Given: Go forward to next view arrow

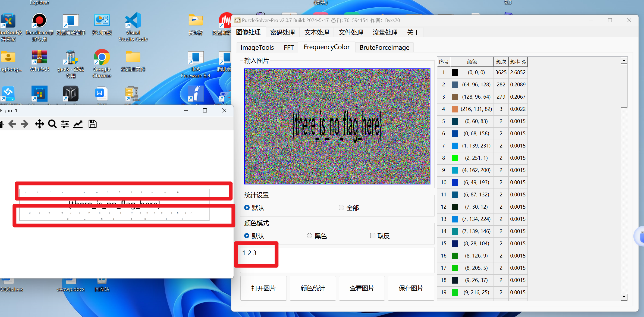Looking at the screenshot, I should pos(24,124).
